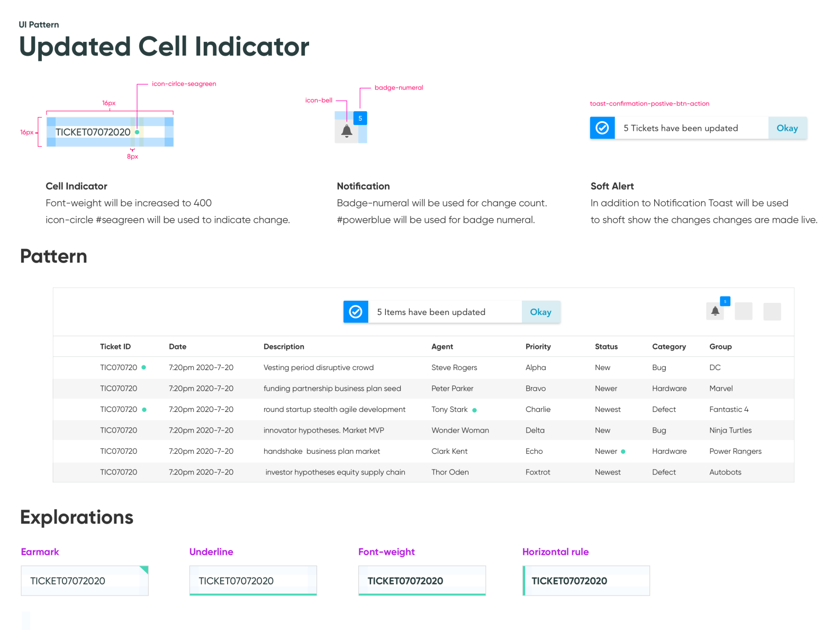This screenshot has height=630, width=840.
Task: Toggle the green indicator next to Newer in Clark Kent's row
Action: [623, 451]
